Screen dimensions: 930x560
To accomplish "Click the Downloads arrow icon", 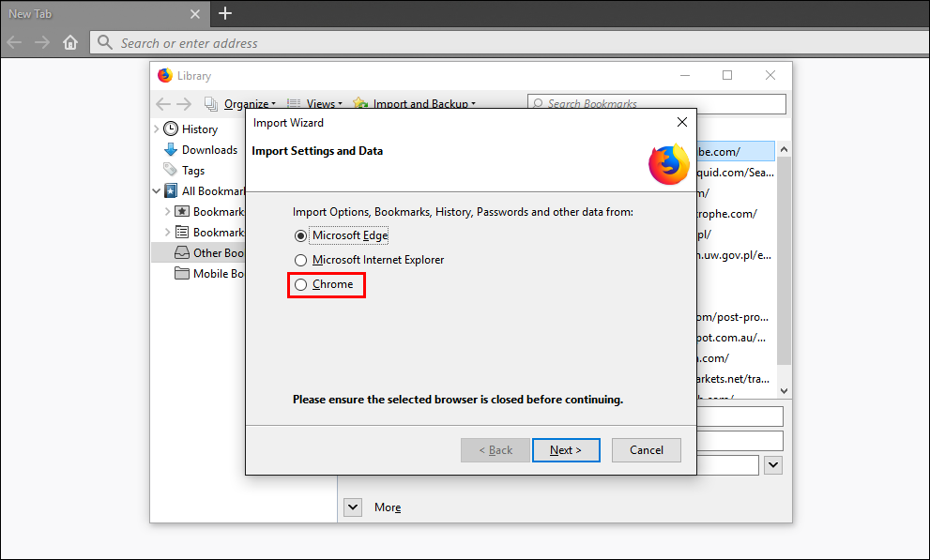I will pos(170,149).
